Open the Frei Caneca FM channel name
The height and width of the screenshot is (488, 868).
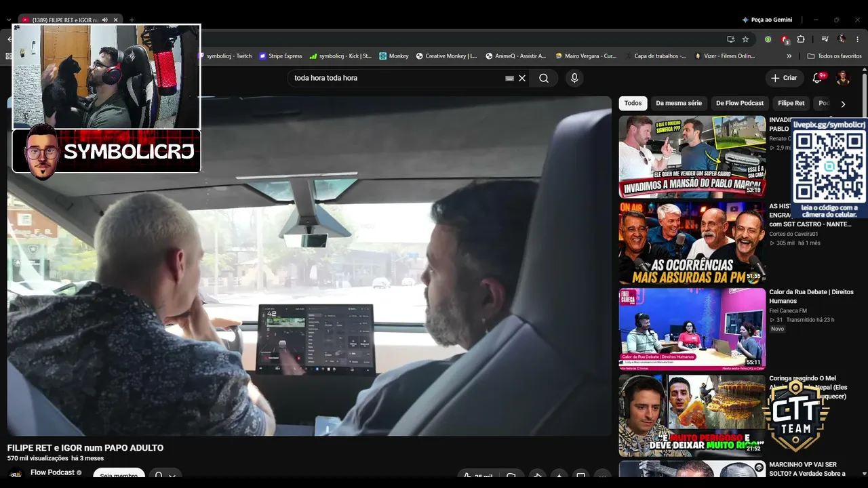tap(787, 311)
